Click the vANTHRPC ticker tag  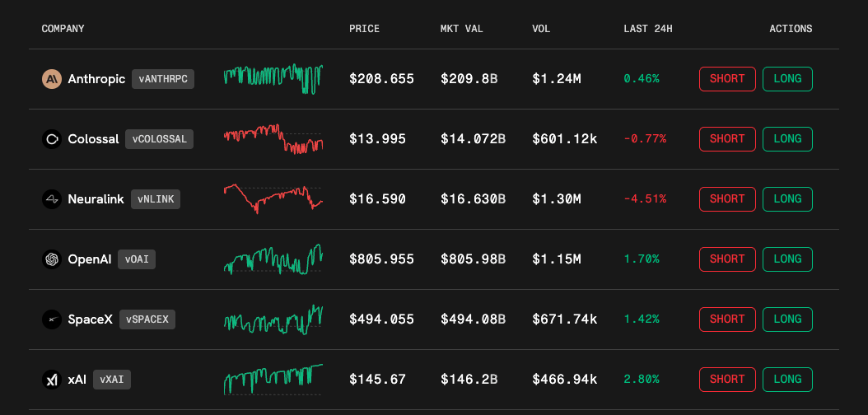click(x=163, y=79)
